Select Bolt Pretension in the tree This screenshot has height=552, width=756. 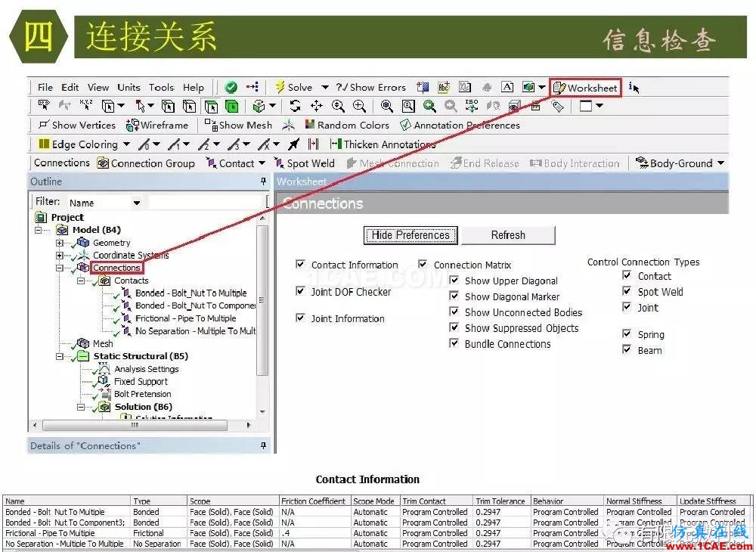(x=142, y=394)
